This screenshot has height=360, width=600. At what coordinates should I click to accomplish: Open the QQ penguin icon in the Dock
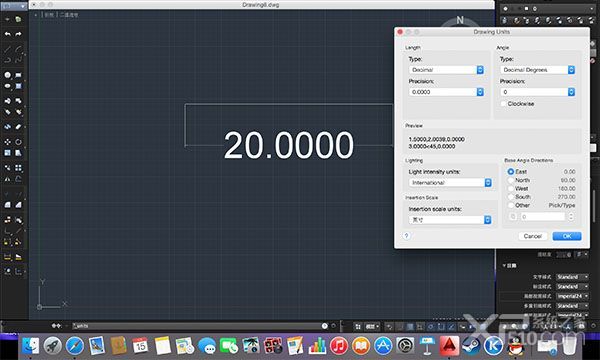tap(515, 346)
